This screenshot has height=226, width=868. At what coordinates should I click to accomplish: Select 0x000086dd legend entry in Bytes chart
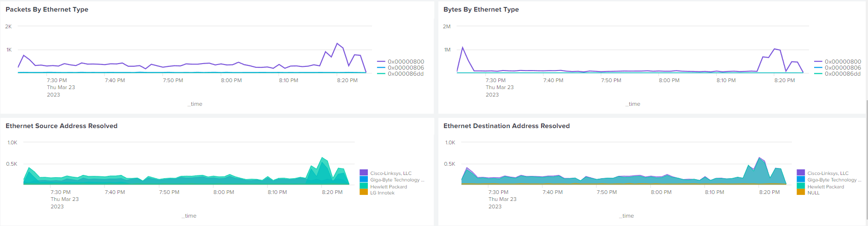pos(837,73)
